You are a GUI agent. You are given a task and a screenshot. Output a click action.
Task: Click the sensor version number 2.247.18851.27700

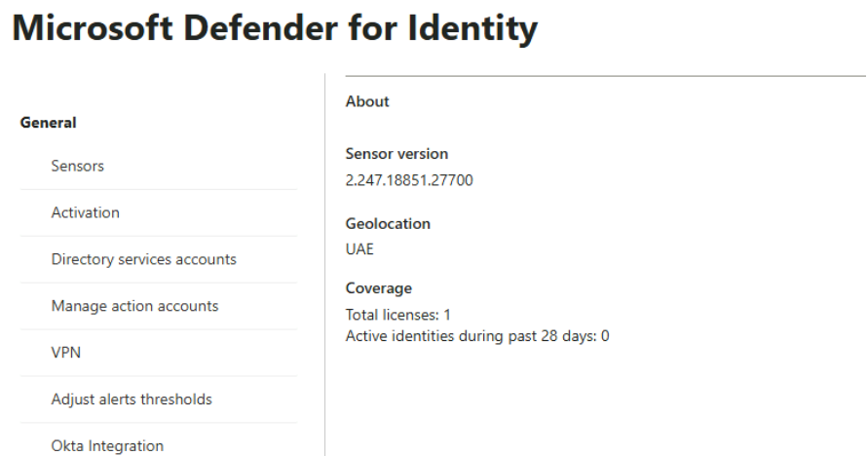pyautogui.click(x=409, y=179)
